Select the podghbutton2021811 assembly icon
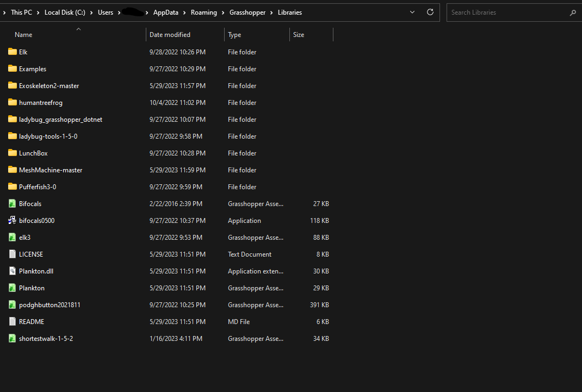 [x=13, y=305]
